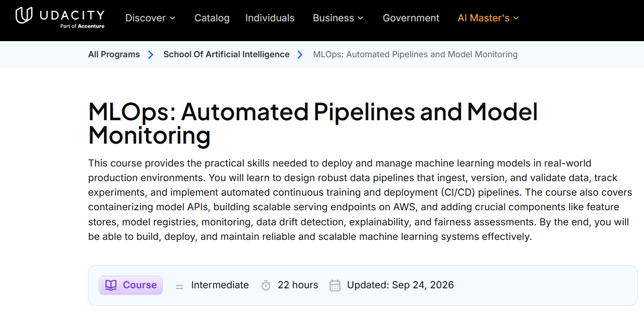Click the open book icon in Course badge
The width and height of the screenshot is (644, 332).
[x=111, y=285]
